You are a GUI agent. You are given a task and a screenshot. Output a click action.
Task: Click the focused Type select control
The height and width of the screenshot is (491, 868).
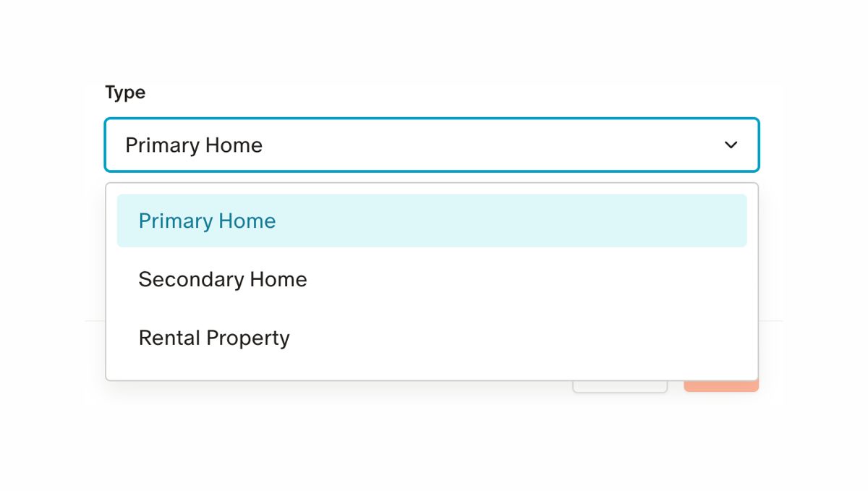tap(432, 145)
